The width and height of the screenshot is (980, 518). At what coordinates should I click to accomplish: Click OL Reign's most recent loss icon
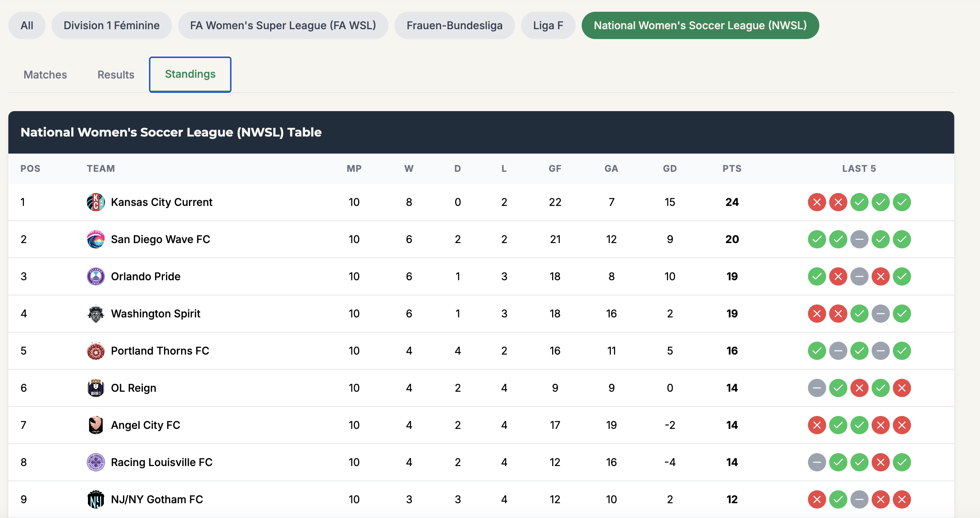902,388
